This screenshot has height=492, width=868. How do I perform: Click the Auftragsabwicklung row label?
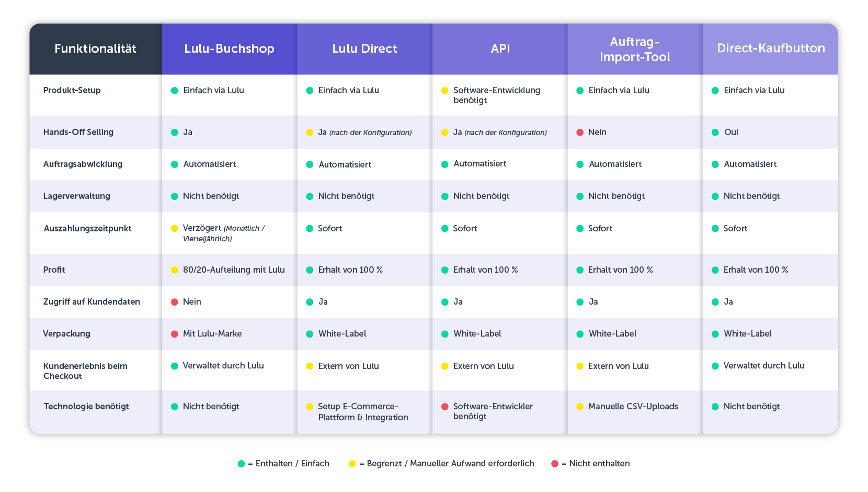pos(83,164)
